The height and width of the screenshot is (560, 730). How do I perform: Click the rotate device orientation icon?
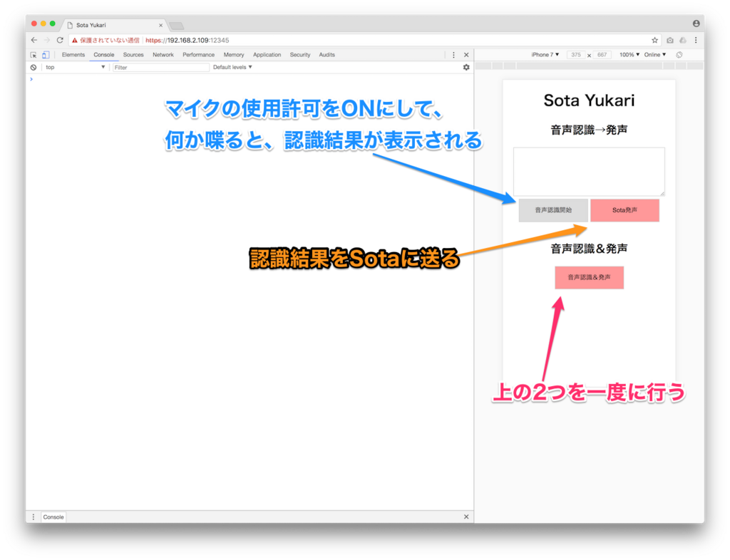[679, 55]
